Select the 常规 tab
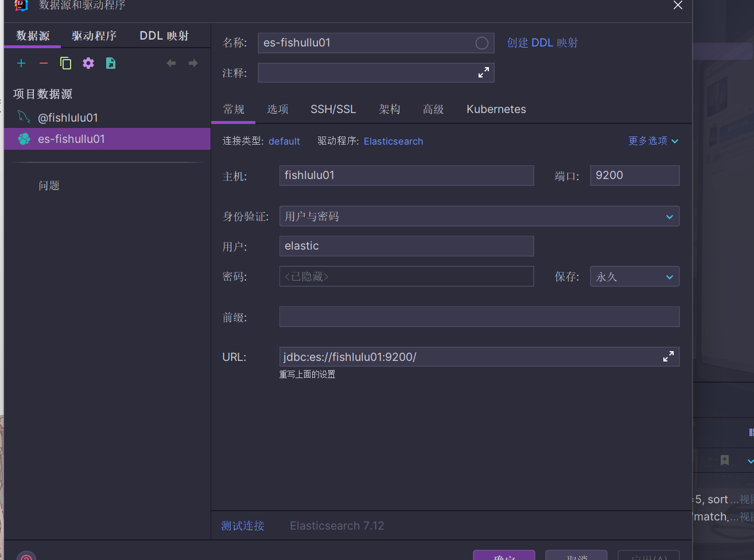This screenshot has width=754, height=560. (234, 109)
